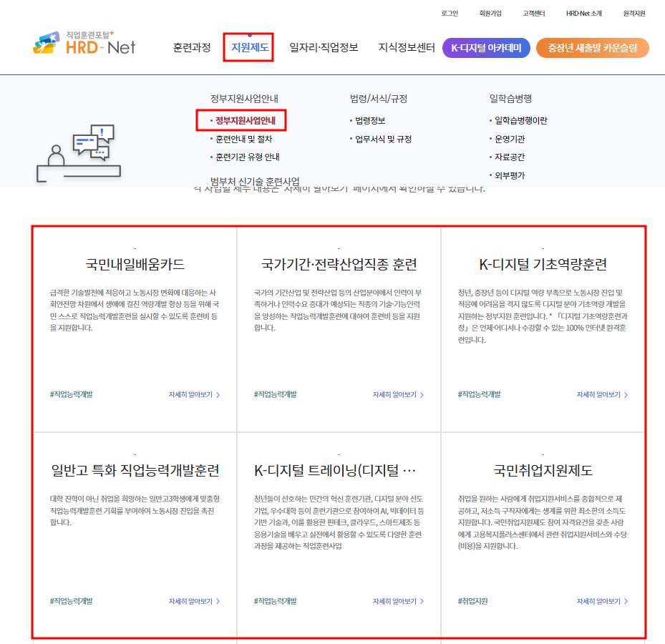665x644 pixels.
Task: Click the 일학습병행 column heading
Action: coord(510,99)
